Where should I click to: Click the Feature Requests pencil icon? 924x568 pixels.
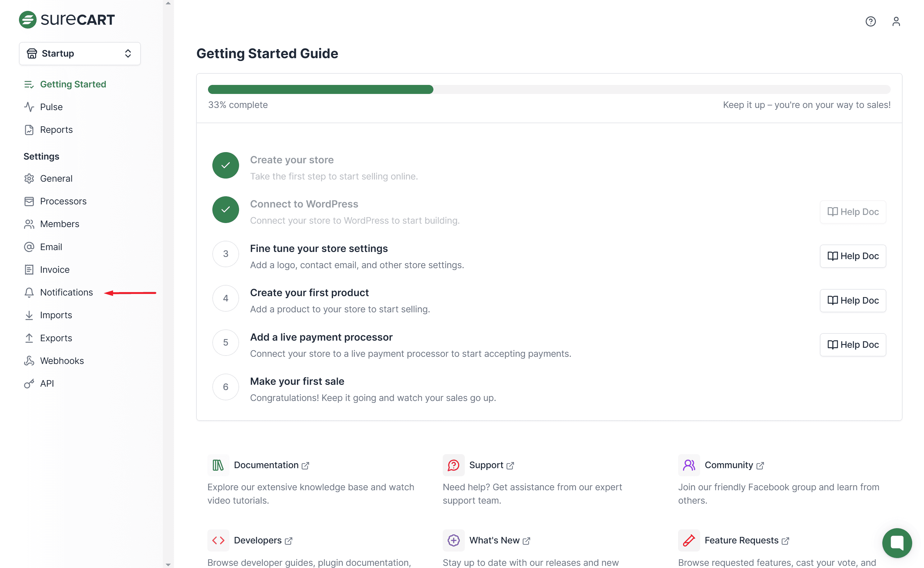[x=689, y=540]
